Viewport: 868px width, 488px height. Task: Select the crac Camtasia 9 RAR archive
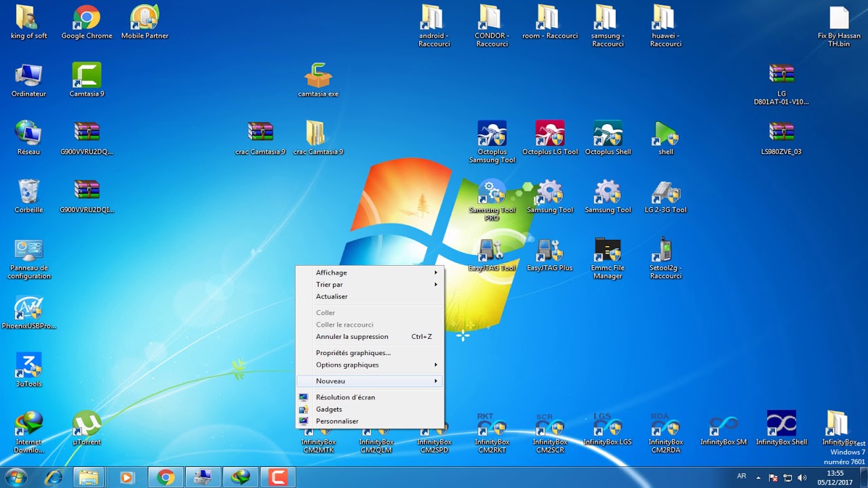[260, 138]
